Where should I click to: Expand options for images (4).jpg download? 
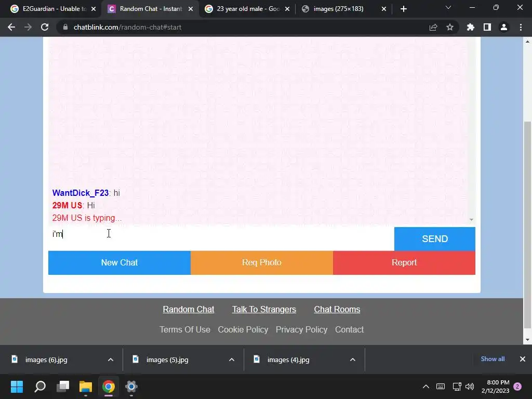pyautogui.click(x=353, y=360)
